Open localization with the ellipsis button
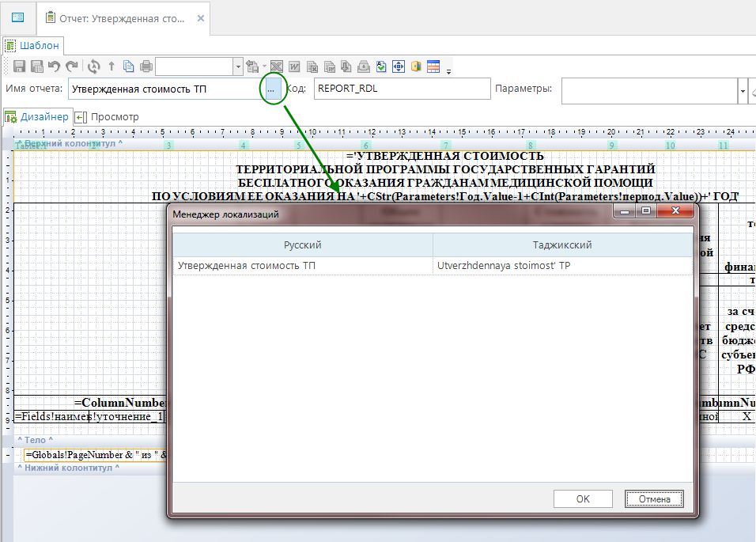 click(270, 89)
